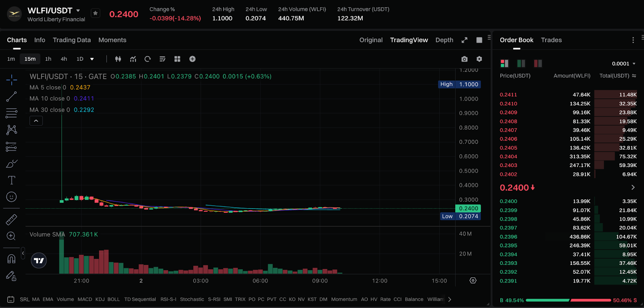This screenshot has width=644, height=308.
Task: Open the multi-chart grid layout
Action: 177,59
